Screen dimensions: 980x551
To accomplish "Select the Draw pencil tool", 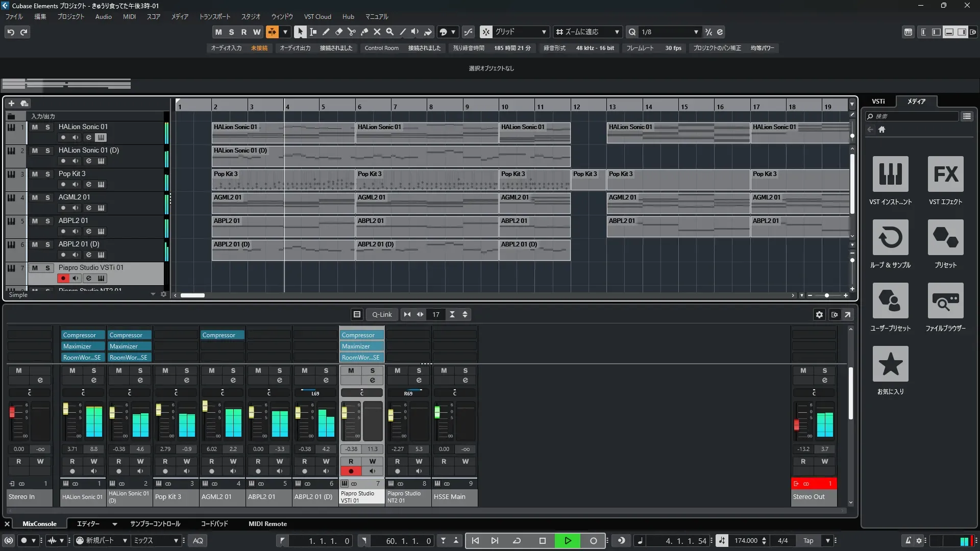I will 326,32.
